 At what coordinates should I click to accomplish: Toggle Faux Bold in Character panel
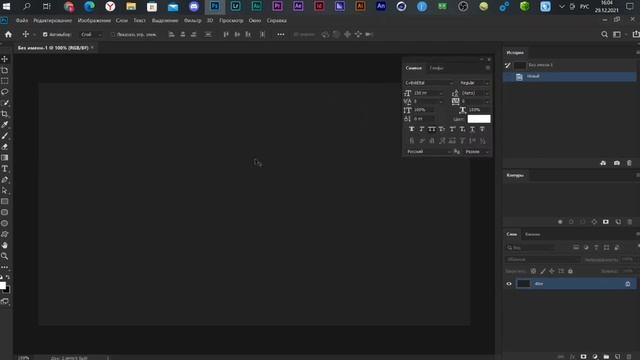411,129
